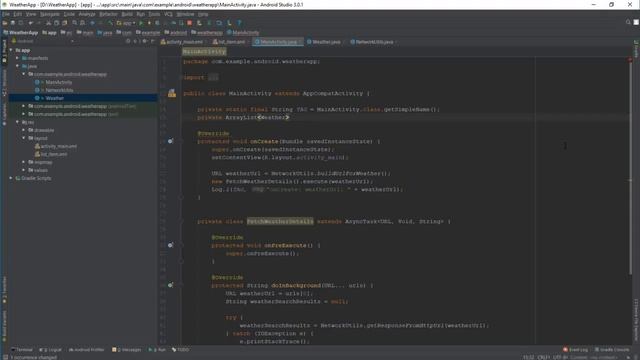
Task: Open the TODO tool window
Action: (180, 350)
